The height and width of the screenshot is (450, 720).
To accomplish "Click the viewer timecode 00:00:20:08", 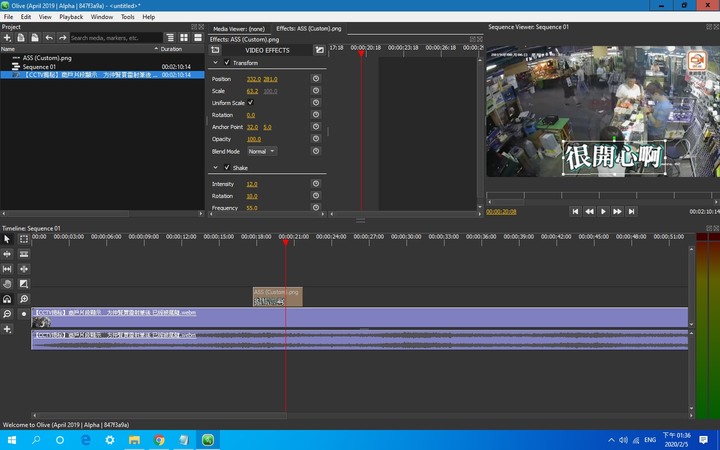I will 501,212.
